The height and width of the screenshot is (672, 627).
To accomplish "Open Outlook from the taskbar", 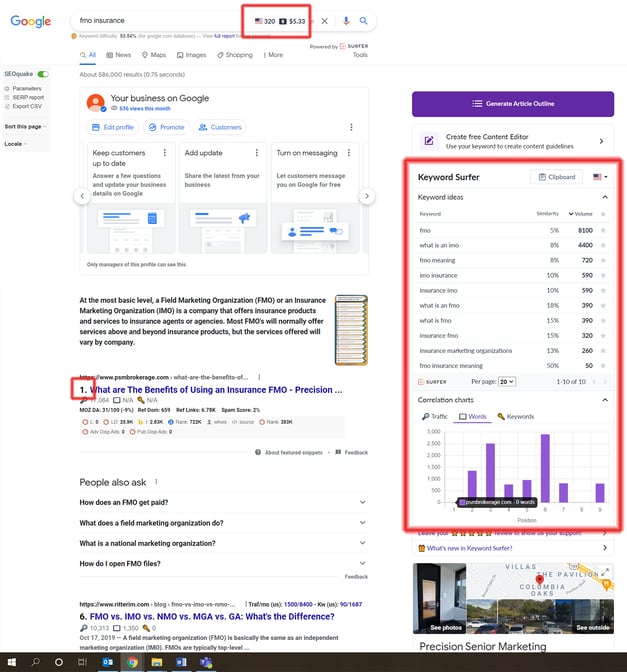I will pos(108,662).
